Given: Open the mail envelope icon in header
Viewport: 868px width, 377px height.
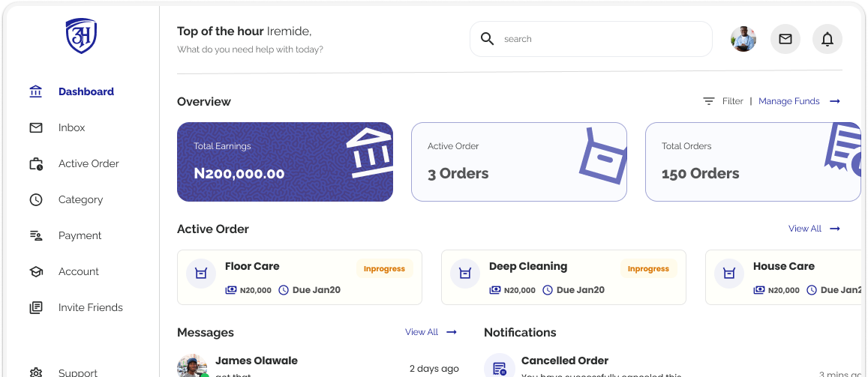Looking at the screenshot, I should (785, 39).
